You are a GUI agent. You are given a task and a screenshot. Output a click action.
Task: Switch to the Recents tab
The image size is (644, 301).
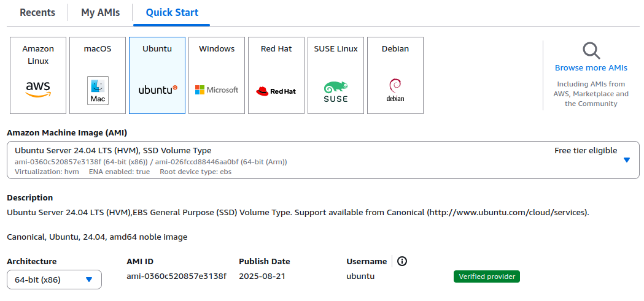[x=37, y=13]
